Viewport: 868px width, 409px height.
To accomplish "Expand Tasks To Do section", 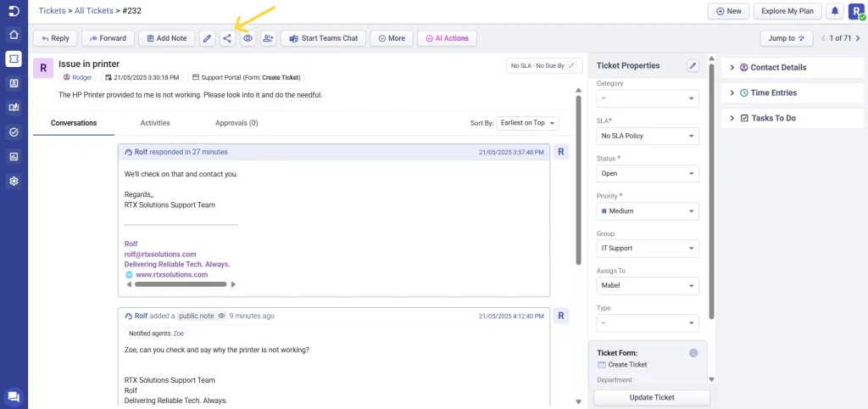I will click(793, 119).
